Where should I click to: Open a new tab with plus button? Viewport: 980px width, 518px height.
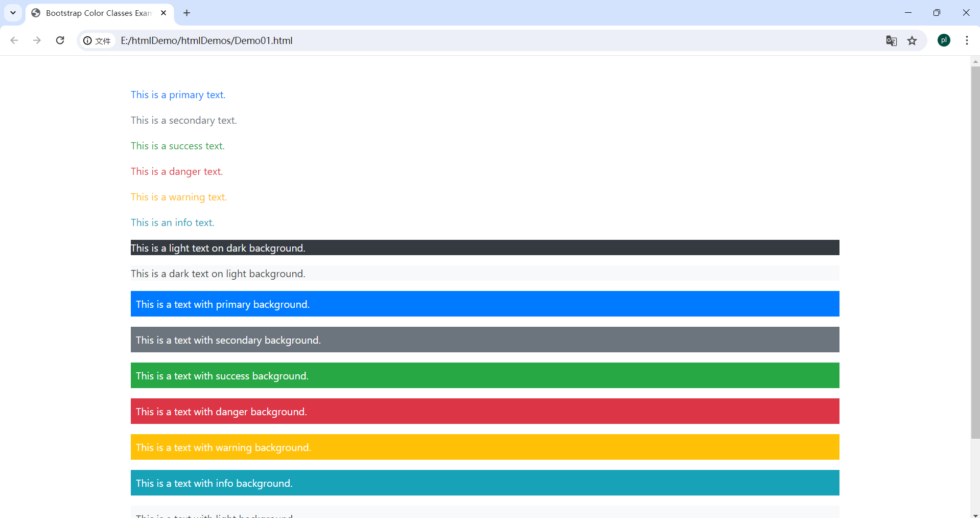point(187,13)
